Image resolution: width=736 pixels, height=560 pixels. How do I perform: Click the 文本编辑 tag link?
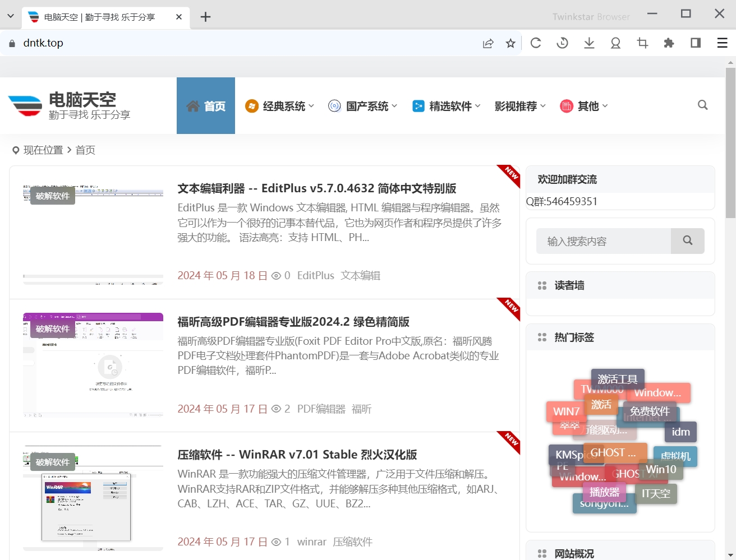point(361,276)
